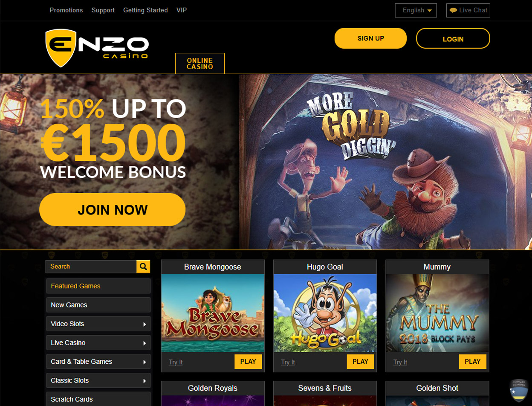
Task: Expand the Classic Slots category arrow
Action: (145, 380)
